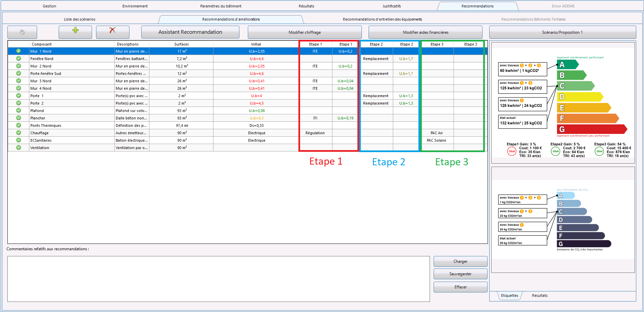Click PAC Air cell in Etape 3
The image size is (644, 312).
(x=437, y=133)
